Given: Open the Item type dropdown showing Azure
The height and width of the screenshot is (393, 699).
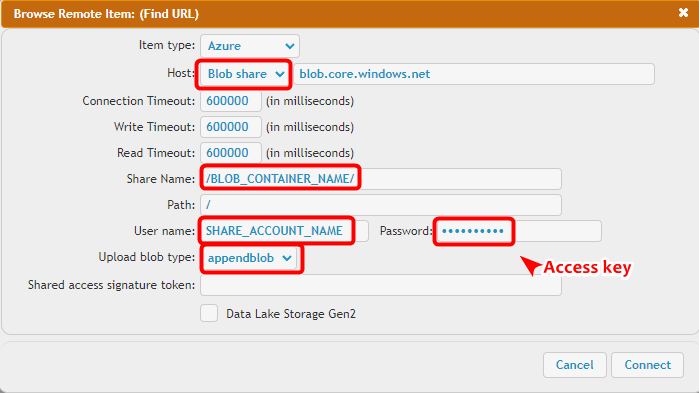Looking at the screenshot, I should click(x=250, y=46).
